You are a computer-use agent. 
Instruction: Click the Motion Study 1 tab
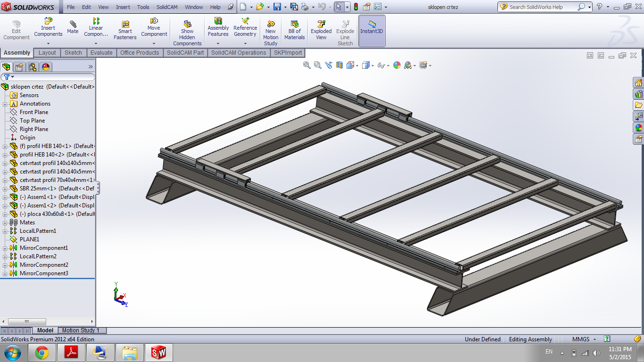click(81, 330)
